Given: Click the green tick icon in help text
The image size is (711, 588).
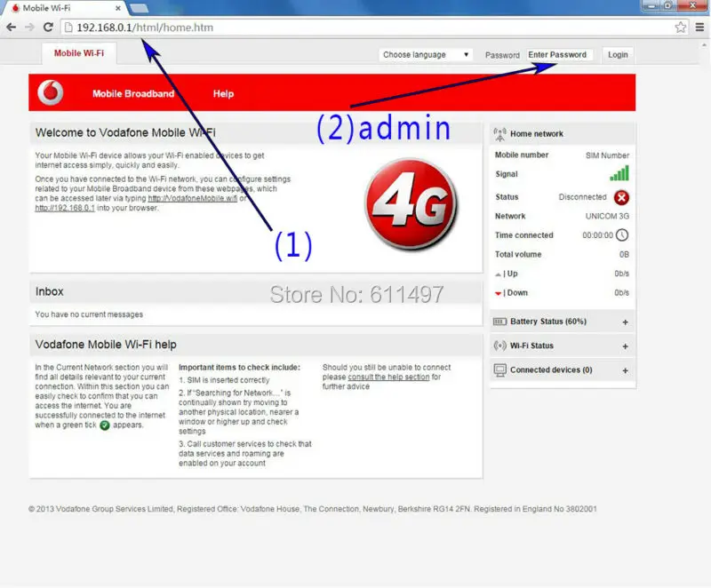Looking at the screenshot, I should click(x=105, y=425).
